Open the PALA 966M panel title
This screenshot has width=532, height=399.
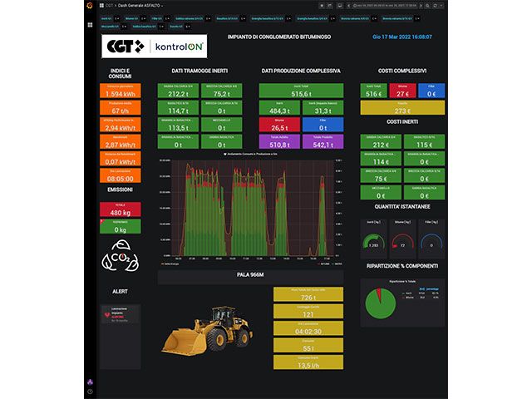[250, 274]
